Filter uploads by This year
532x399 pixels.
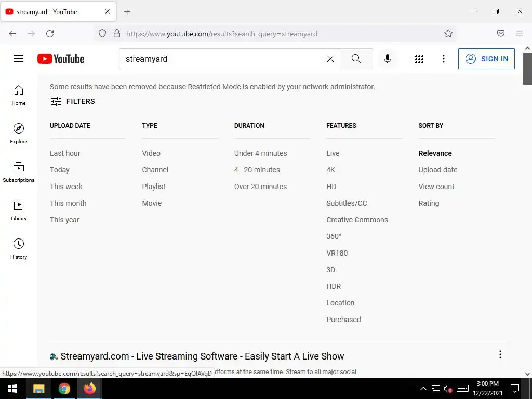pos(64,220)
